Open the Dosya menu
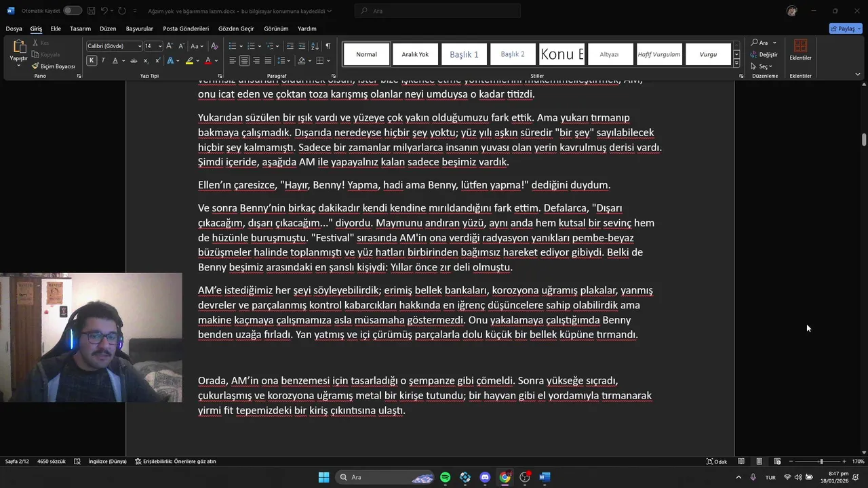Screen dimensions: 868x488 click(14, 28)
